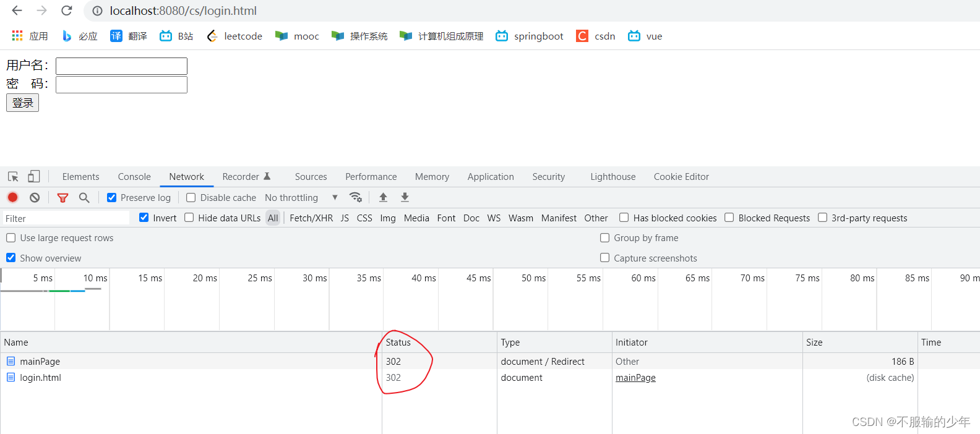Stop recording network log
The width and height of the screenshot is (980, 434).
click(x=12, y=197)
